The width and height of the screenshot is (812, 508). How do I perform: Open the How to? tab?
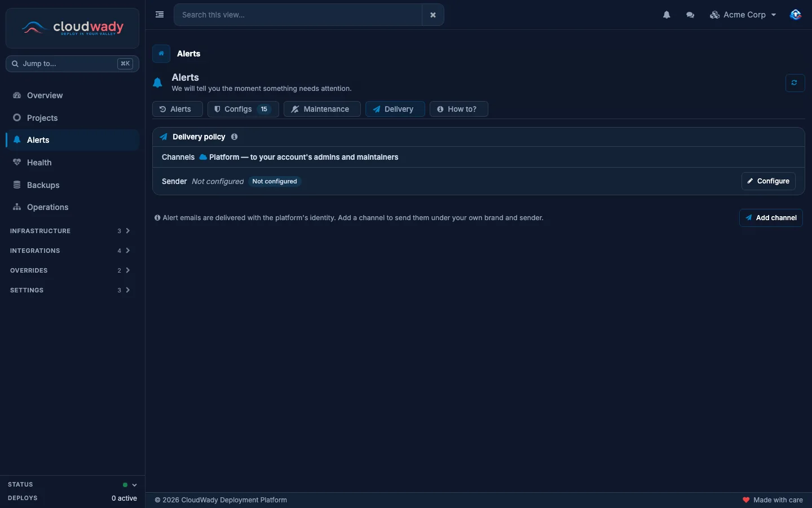click(458, 109)
